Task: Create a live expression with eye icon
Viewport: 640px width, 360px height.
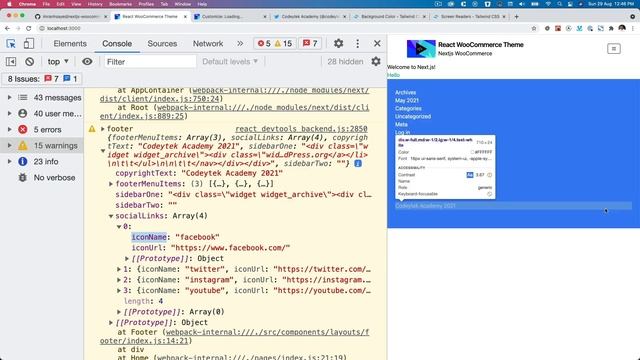Action: tap(87, 62)
